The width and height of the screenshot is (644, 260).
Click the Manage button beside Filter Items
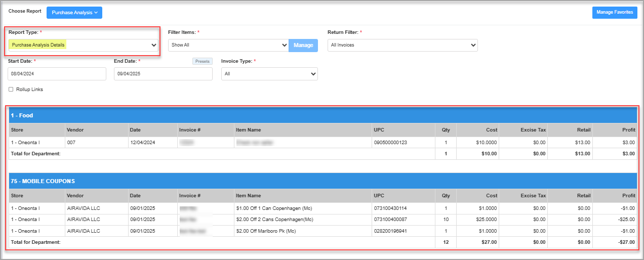click(x=303, y=45)
